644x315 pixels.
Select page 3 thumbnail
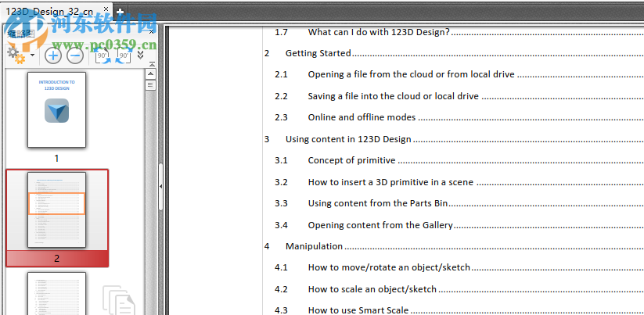point(56,294)
